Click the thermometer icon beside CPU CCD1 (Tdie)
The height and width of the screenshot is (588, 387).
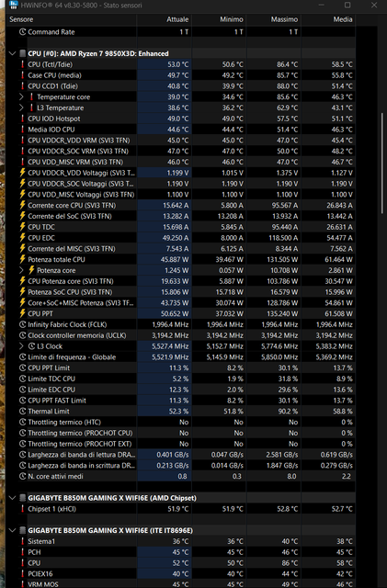point(23,86)
